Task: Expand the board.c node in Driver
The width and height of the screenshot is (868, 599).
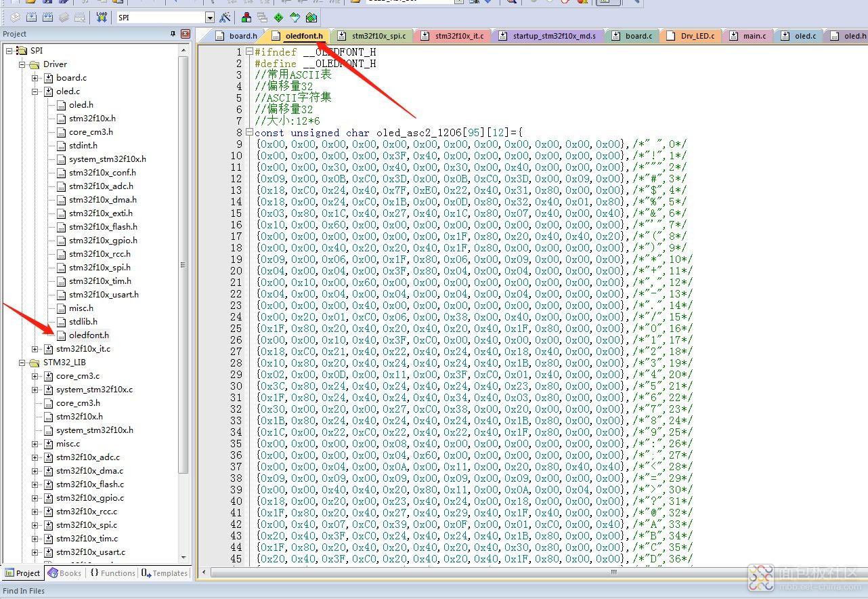Action: click(35, 78)
